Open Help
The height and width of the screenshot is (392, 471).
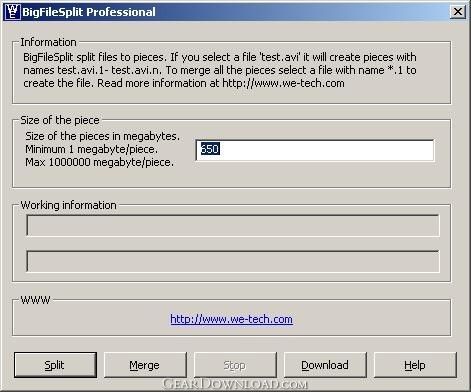click(415, 365)
